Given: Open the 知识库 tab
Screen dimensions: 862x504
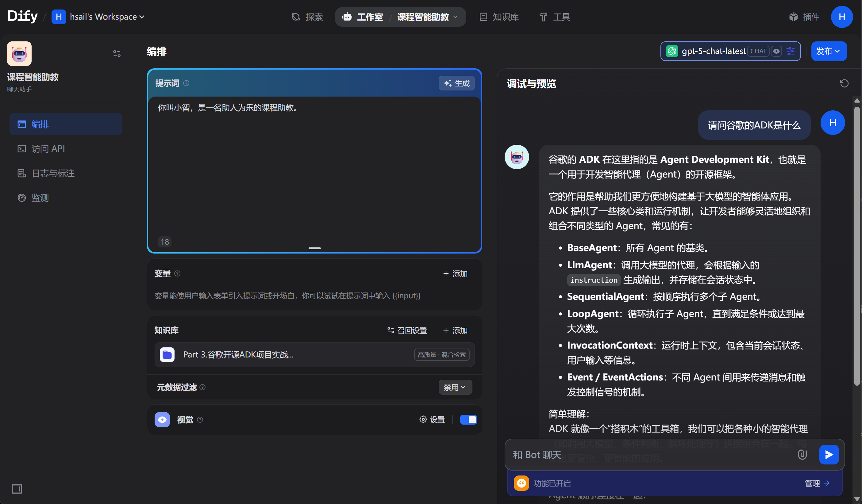Looking at the screenshot, I should [499, 17].
